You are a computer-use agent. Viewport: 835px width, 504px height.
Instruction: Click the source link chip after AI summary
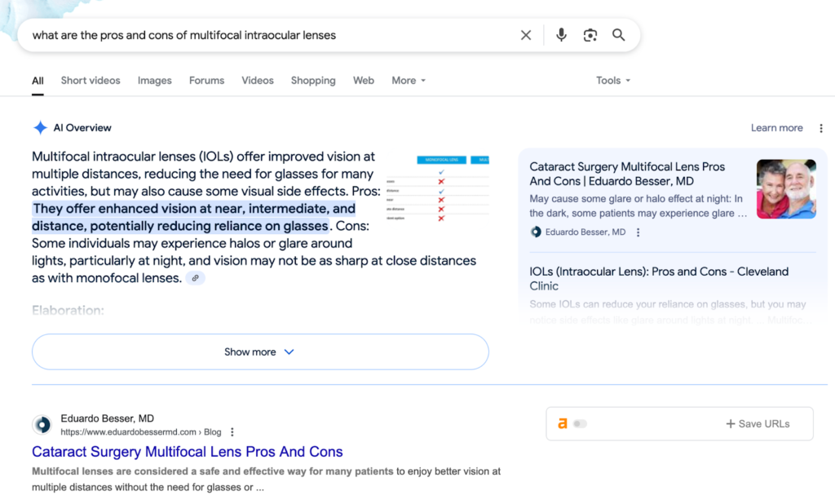(195, 278)
